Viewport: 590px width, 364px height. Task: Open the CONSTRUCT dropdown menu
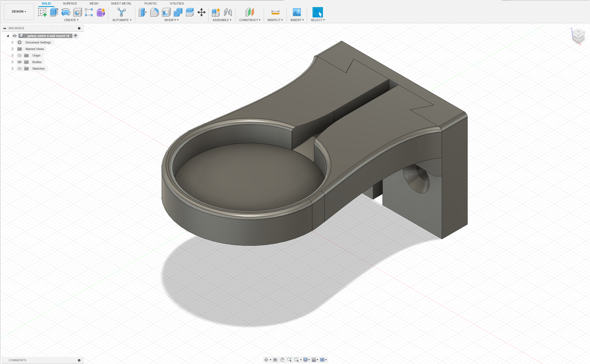pos(250,20)
